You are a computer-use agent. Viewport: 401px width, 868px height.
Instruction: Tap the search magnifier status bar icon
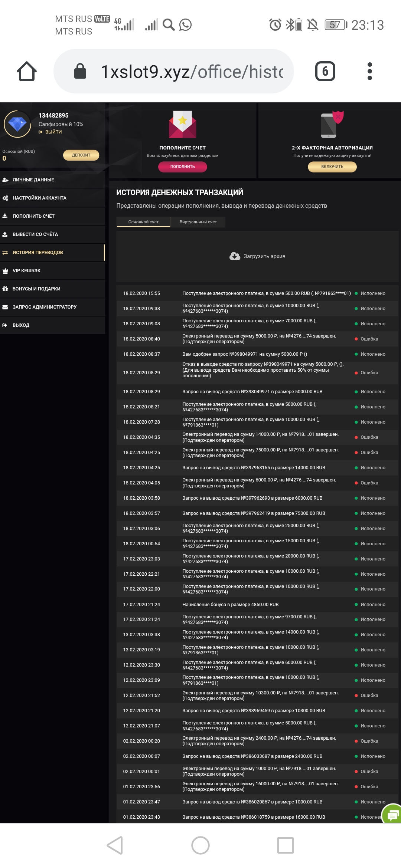click(x=169, y=25)
